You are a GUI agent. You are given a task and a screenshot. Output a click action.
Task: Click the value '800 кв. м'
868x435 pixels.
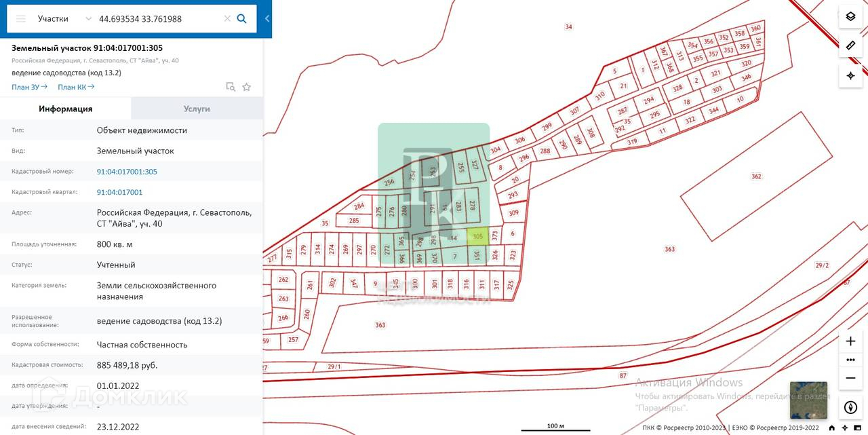coord(115,244)
